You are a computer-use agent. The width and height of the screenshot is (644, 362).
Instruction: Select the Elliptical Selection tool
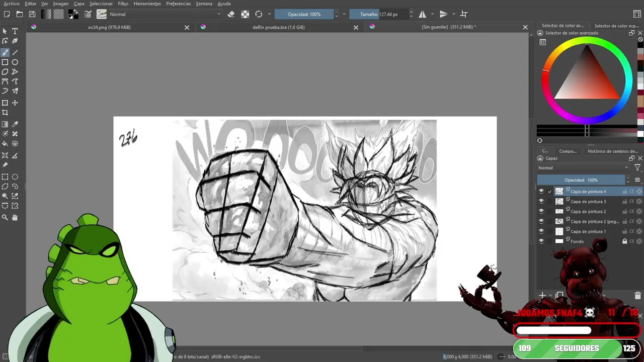click(x=15, y=177)
